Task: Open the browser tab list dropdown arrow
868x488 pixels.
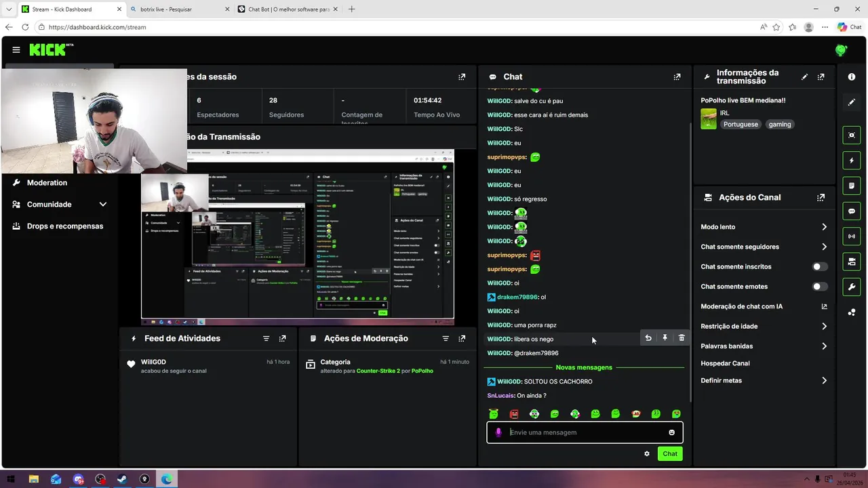Action: (8, 9)
